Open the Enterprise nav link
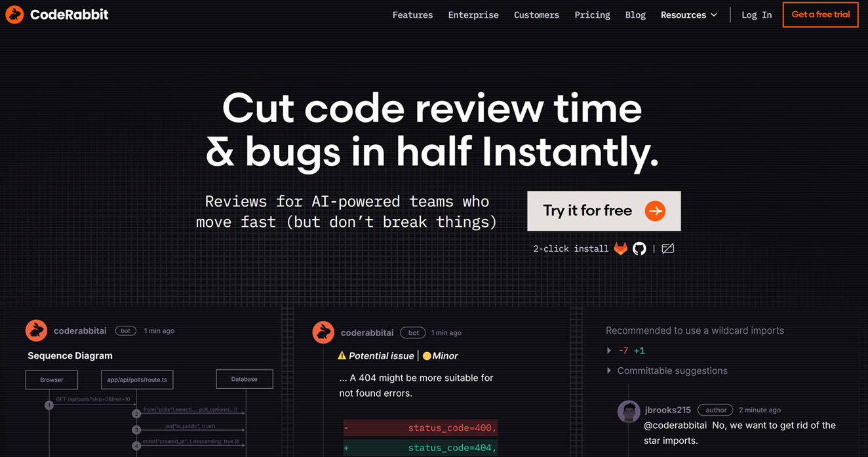Screen dimensions: 868x457 coord(473,14)
